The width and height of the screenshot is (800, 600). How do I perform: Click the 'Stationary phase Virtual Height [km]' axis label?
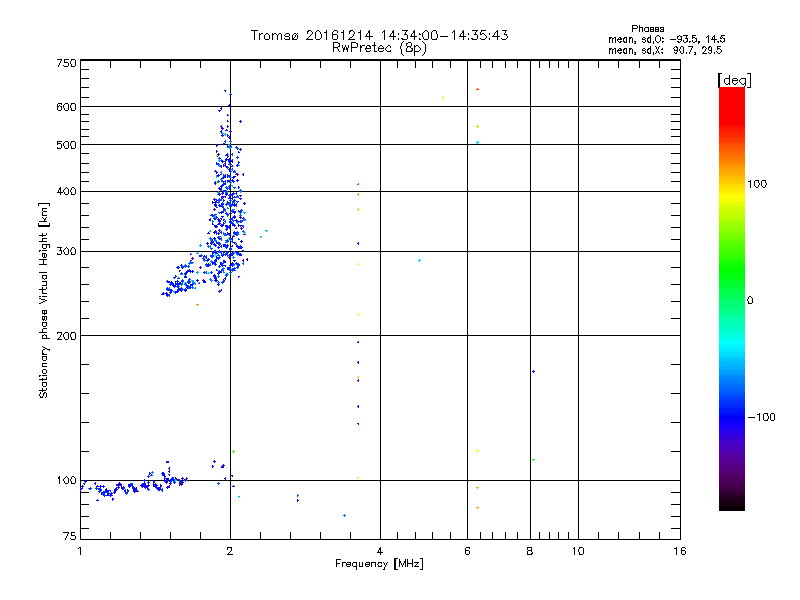click(44, 300)
